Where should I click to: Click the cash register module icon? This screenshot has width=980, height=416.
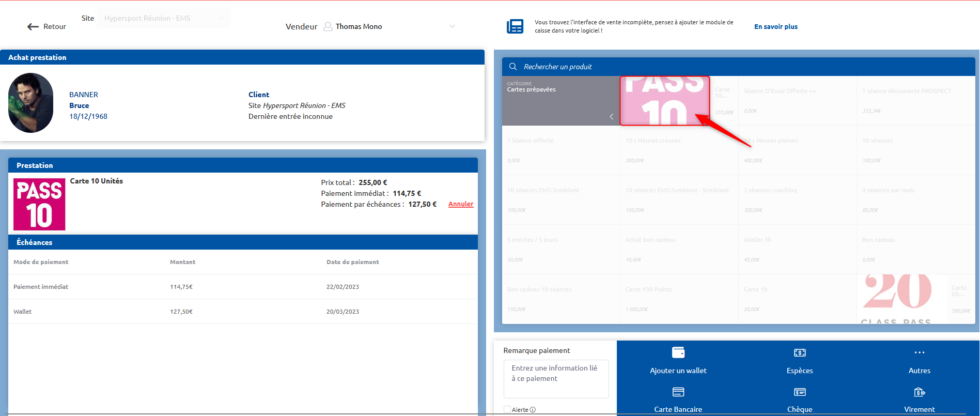tap(515, 26)
